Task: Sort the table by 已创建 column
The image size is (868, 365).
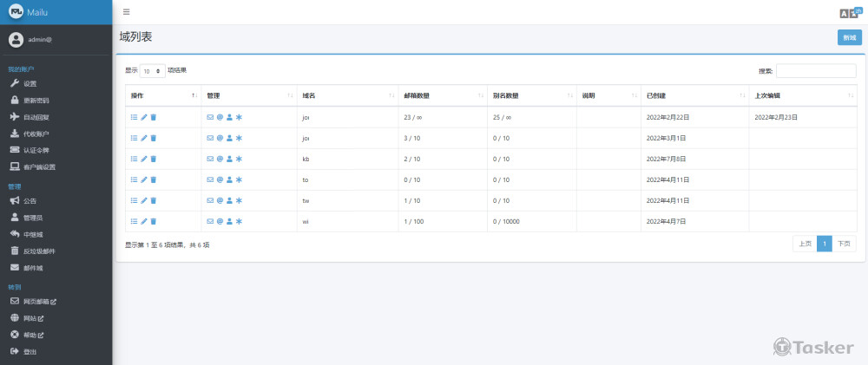Action: 693,95
